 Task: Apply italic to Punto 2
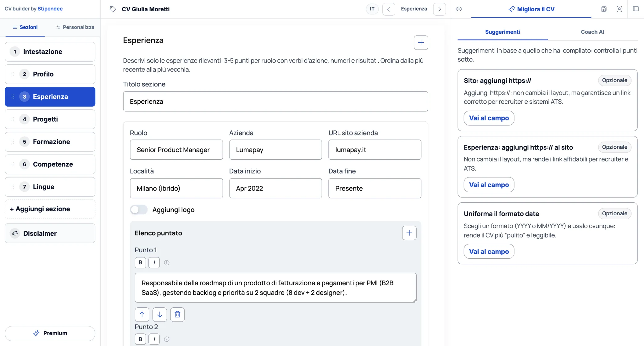tap(154, 339)
